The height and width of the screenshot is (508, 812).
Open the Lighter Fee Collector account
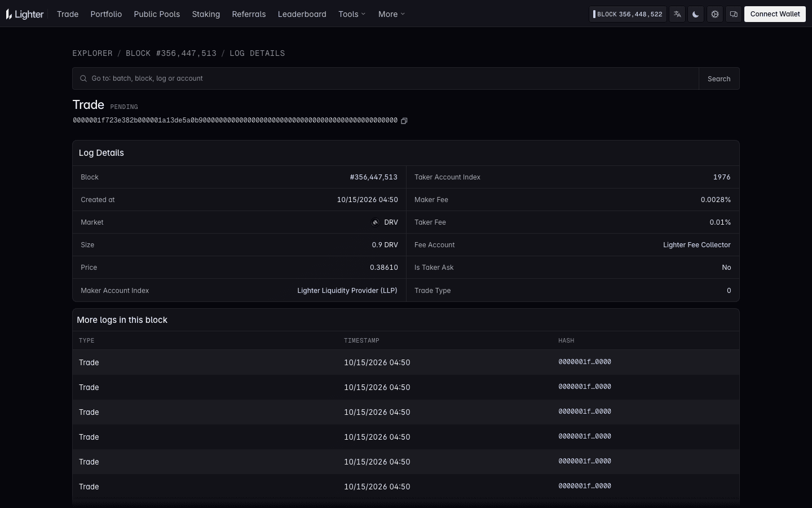697,245
